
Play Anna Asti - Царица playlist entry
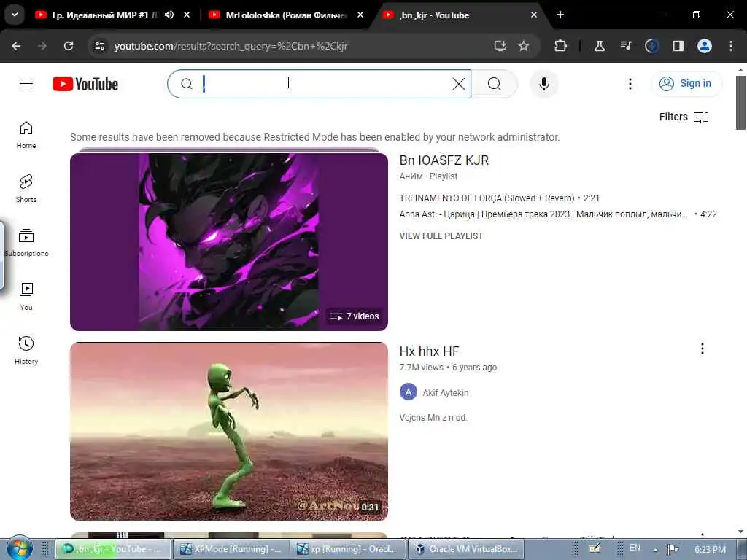click(558, 214)
